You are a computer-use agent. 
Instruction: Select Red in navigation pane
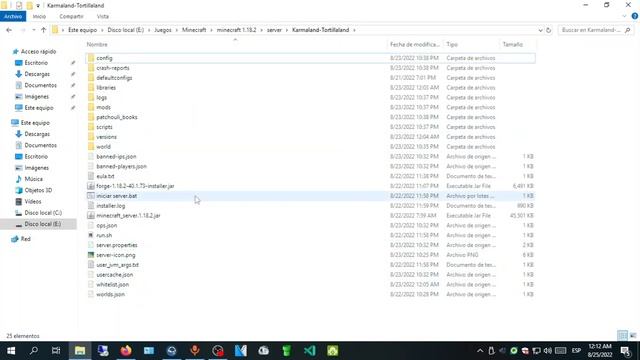[25, 239]
